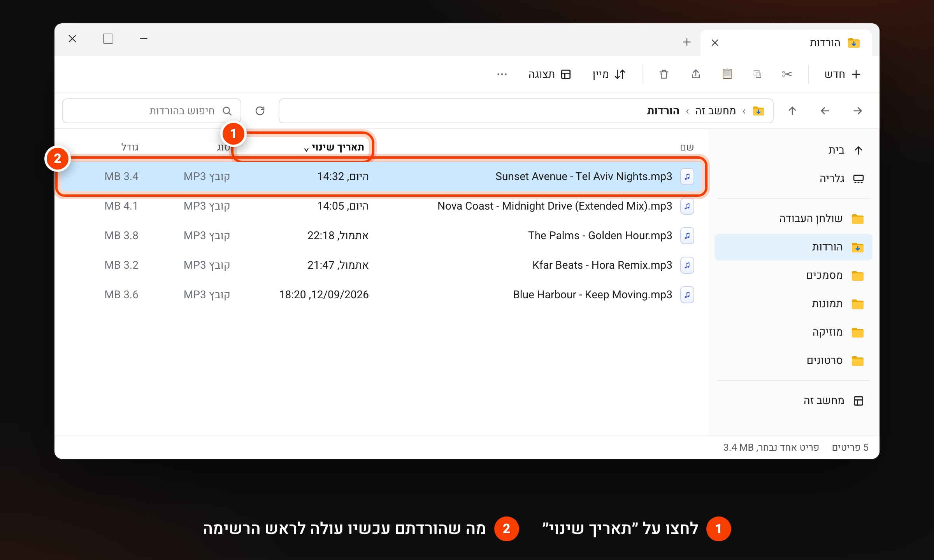Click the Paste clipboard icon
The height and width of the screenshot is (560, 934).
click(727, 74)
